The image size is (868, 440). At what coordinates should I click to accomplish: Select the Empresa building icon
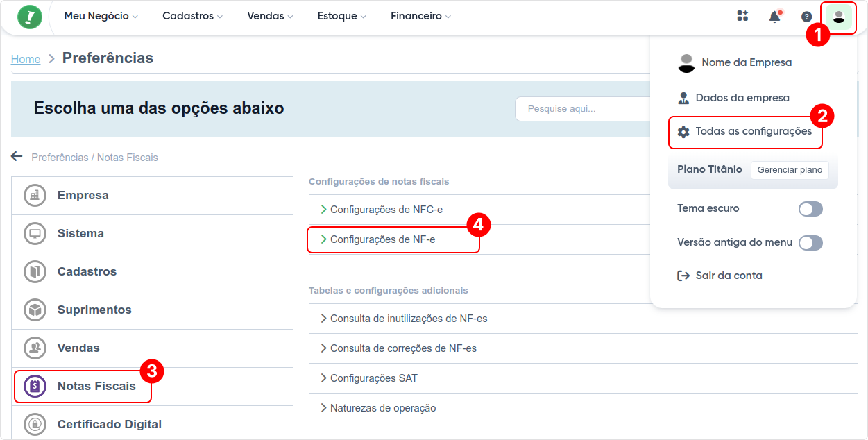pyautogui.click(x=35, y=196)
